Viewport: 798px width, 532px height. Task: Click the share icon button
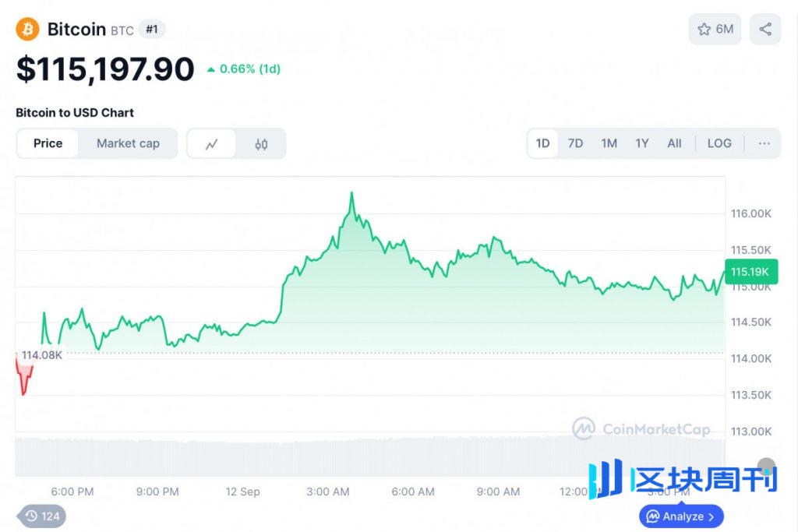tap(765, 30)
